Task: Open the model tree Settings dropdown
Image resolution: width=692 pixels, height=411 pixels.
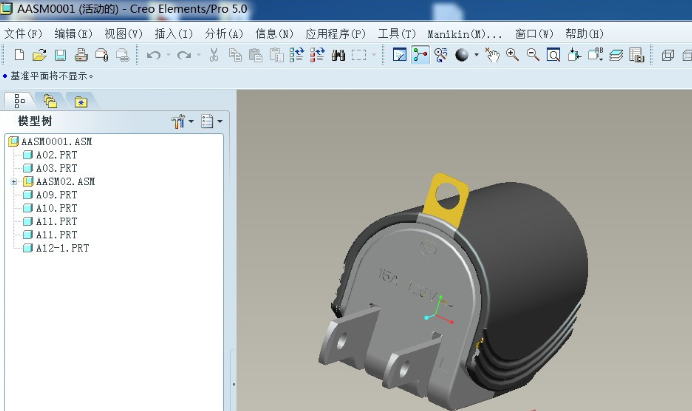Action: (x=182, y=121)
